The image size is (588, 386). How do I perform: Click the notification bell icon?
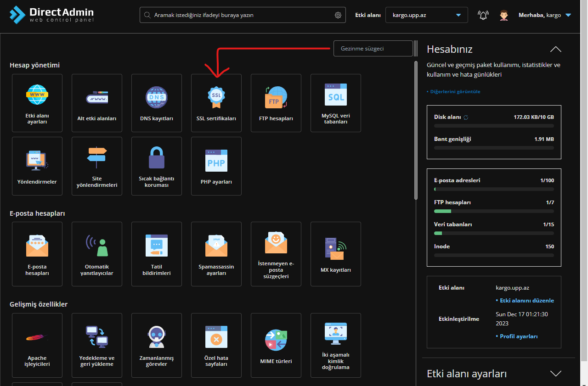[483, 15]
